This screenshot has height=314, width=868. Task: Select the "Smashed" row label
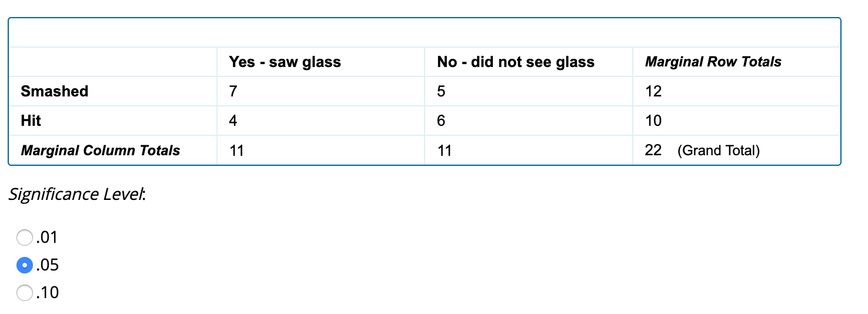[x=55, y=91]
